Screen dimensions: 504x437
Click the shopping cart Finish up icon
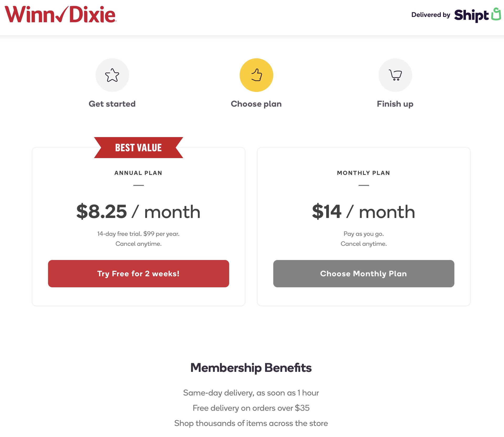pyautogui.click(x=395, y=75)
